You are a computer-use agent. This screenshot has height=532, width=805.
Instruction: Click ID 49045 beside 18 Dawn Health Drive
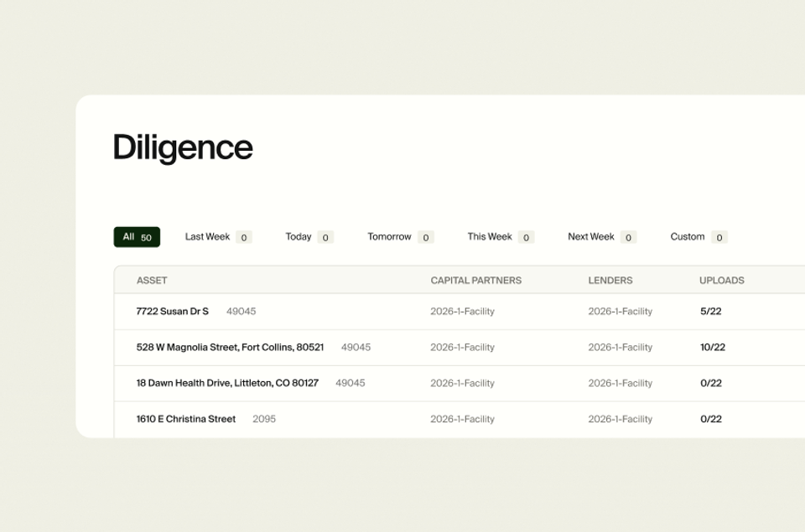[351, 383]
